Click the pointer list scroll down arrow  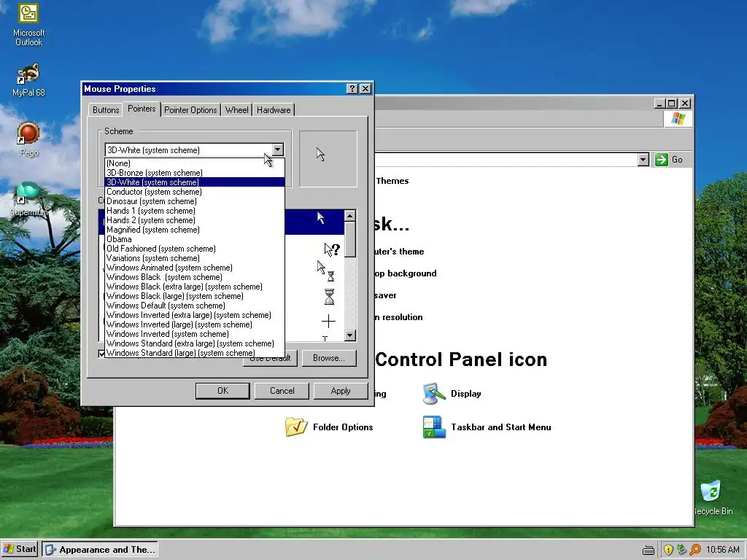click(x=349, y=335)
